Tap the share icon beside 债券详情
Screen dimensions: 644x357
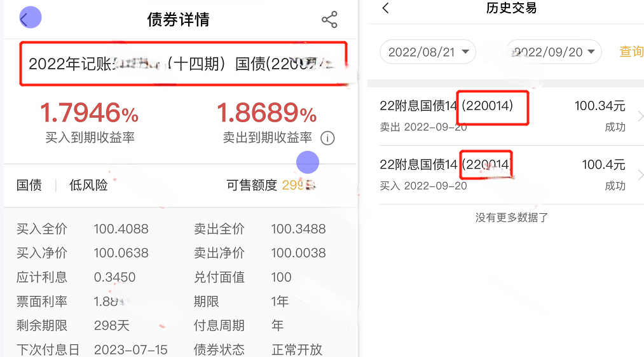[329, 20]
